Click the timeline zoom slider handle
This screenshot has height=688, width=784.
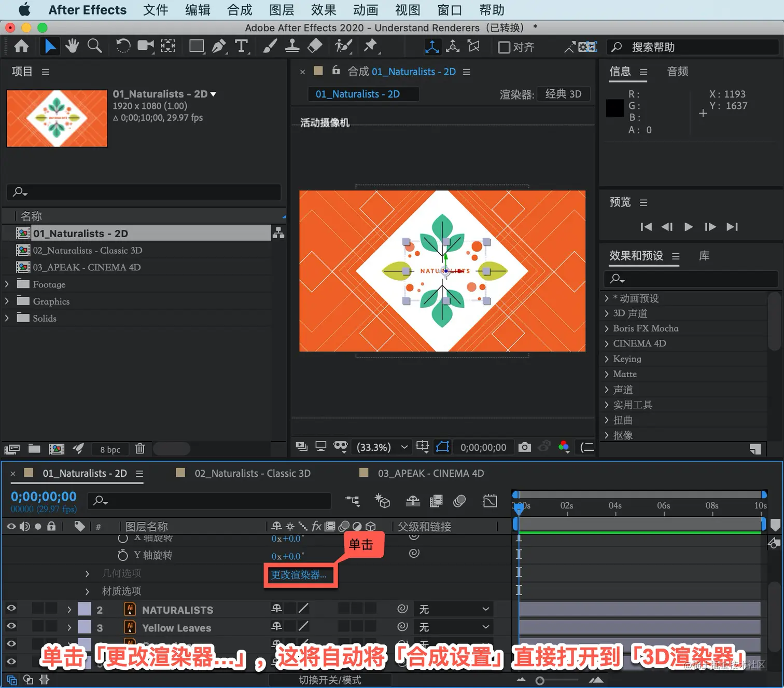click(540, 681)
